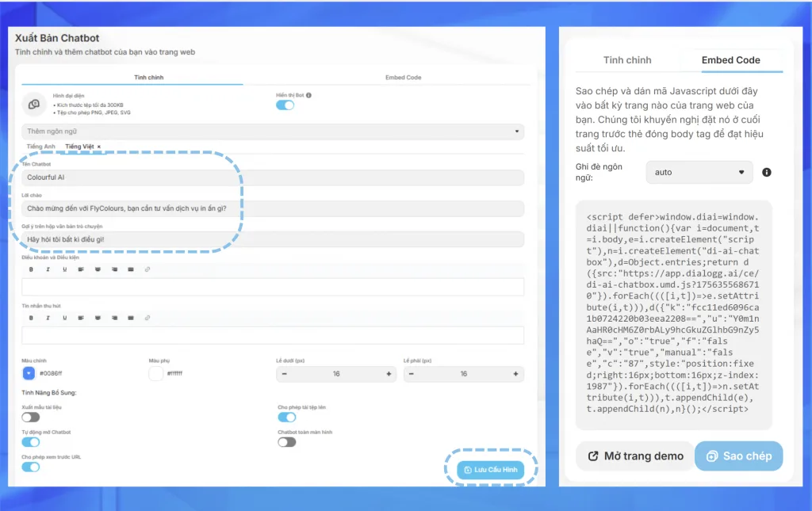Click the Lề dưới value 16
Viewport: 812px width, 511px height.
pyautogui.click(x=336, y=374)
